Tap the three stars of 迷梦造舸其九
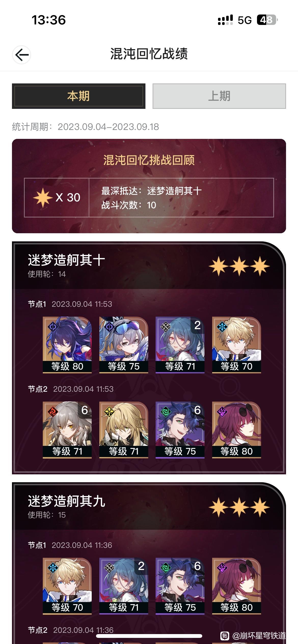Image resolution: width=298 pixels, height=644 pixels. coord(239,507)
